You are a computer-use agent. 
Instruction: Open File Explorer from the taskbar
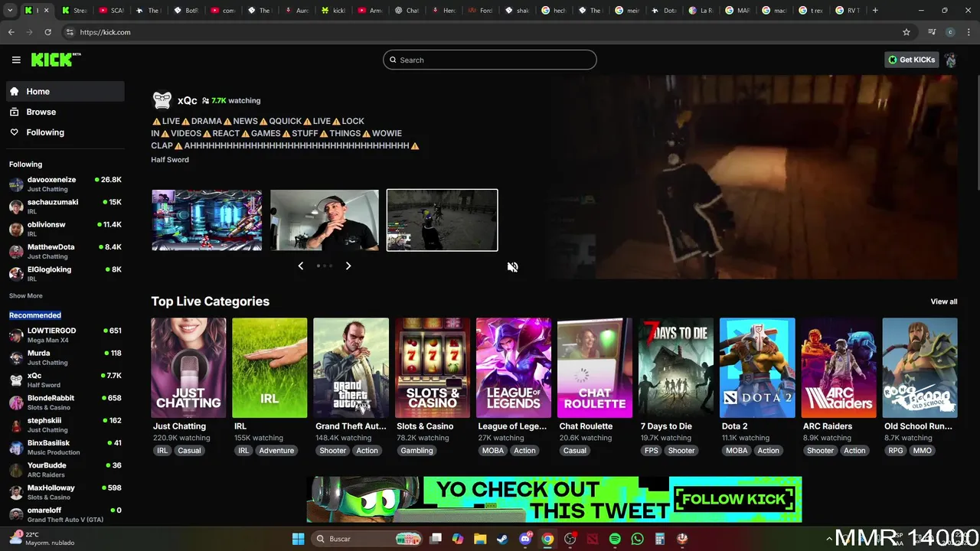(x=480, y=539)
